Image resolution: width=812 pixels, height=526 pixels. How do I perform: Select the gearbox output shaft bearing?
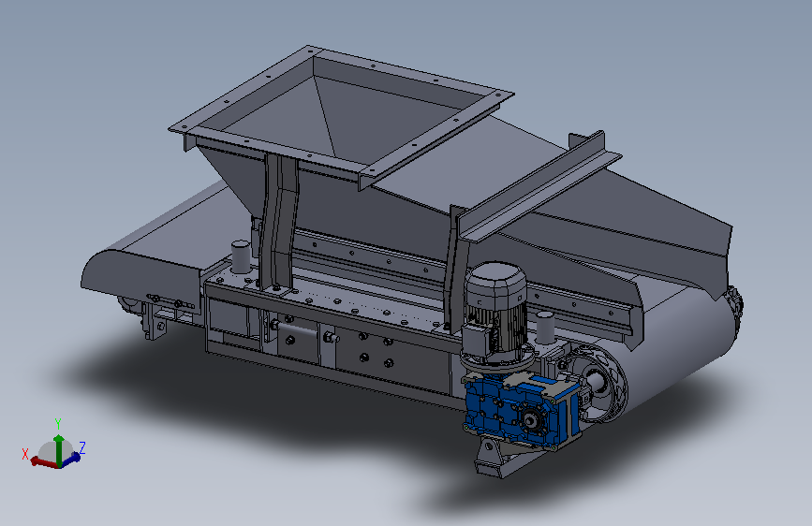tap(530, 420)
